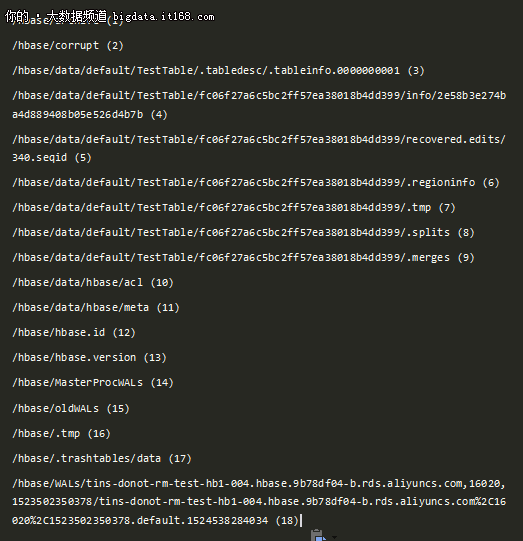Click the /hbase/data/hbase/meta (11) line
The image size is (523, 541).
pos(96,308)
